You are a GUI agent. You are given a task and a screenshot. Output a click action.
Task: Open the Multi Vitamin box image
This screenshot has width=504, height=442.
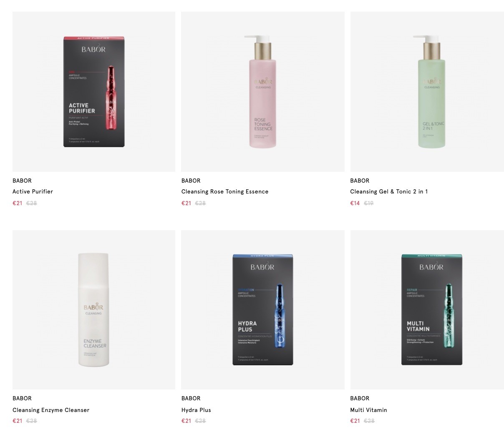(427, 310)
